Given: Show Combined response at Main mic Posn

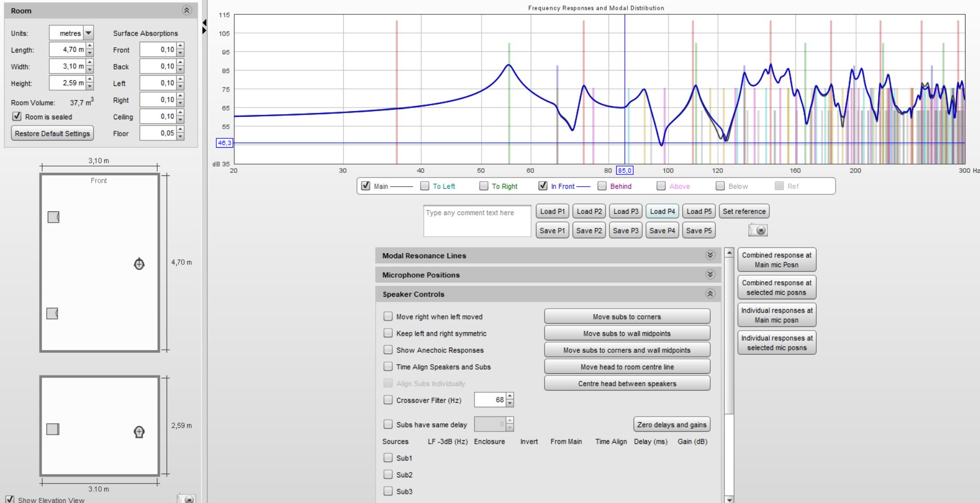Looking at the screenshot, I should pos(776,260).
